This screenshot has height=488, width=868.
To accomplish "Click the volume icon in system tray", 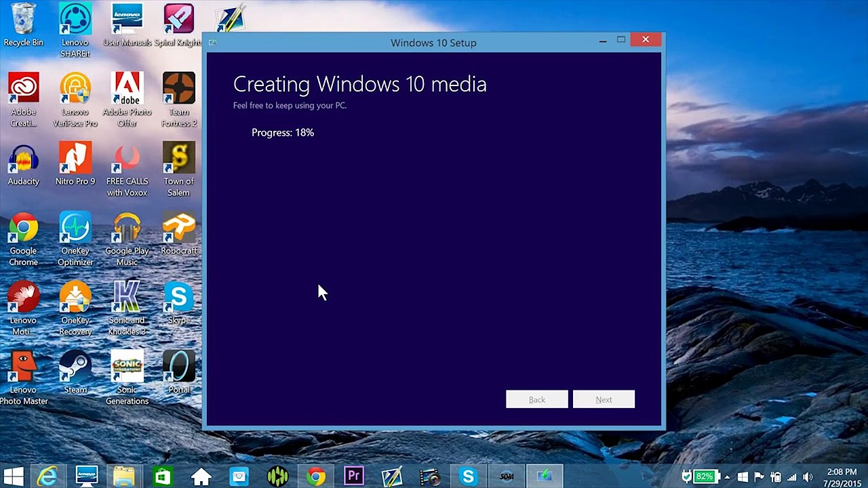I will 807,477.
